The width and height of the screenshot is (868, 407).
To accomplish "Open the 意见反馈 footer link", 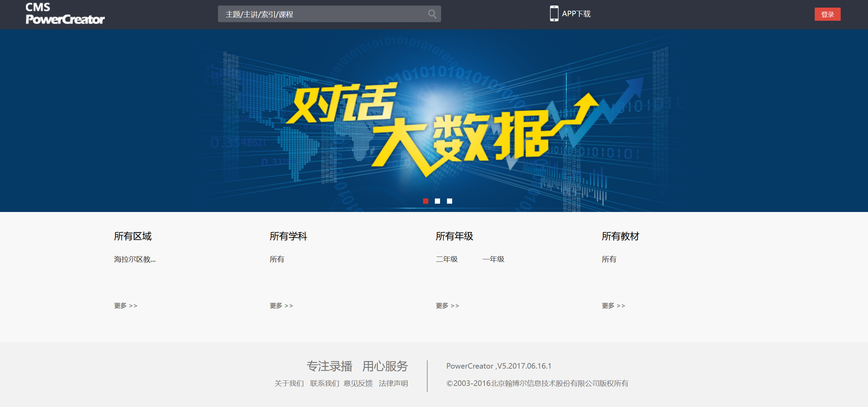I will coord(358,383).
